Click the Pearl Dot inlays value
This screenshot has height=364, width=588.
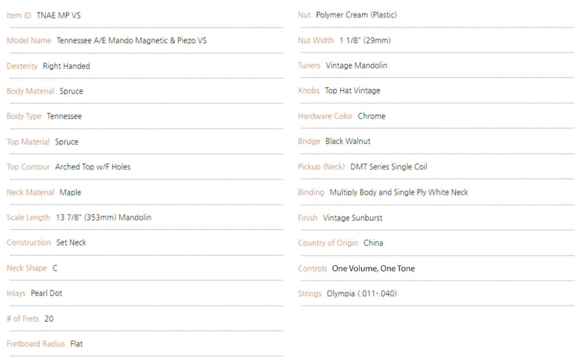tap(47, 293)
